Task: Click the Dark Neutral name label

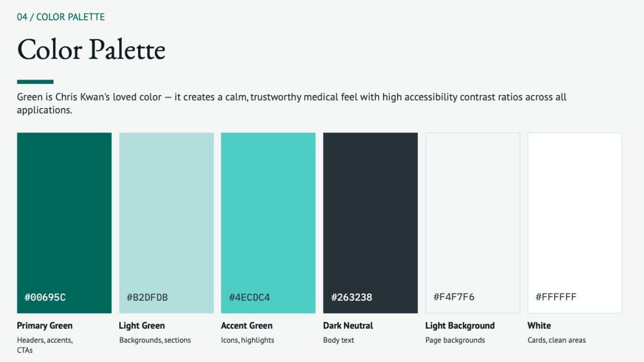Action: [348, 325]
